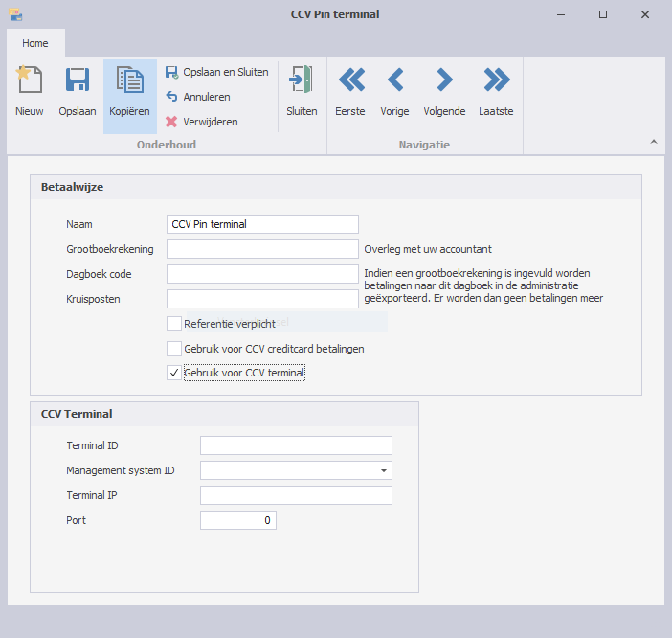The image size is (672, 638).
Task: Click the Betaalwijze group header
Action: 336,187
